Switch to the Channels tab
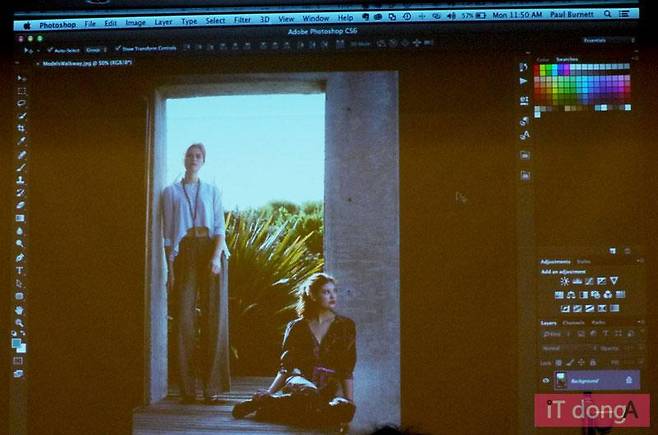 [x=573, y=323]
